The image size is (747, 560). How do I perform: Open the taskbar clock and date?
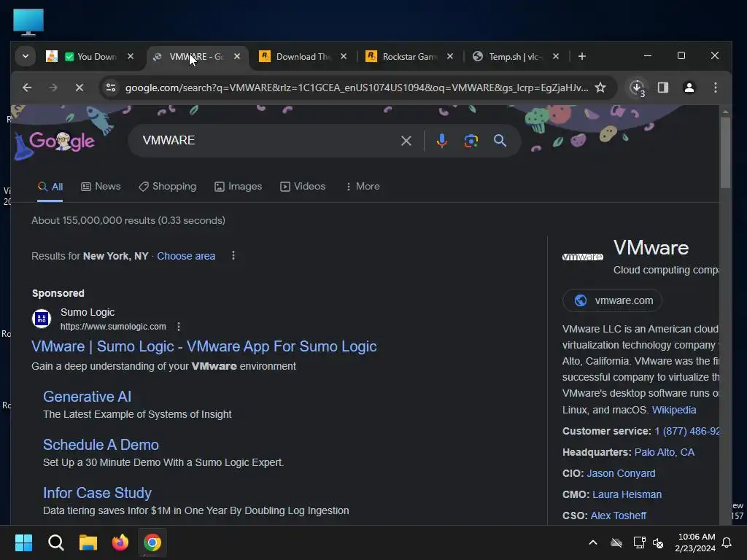point(695,542)
